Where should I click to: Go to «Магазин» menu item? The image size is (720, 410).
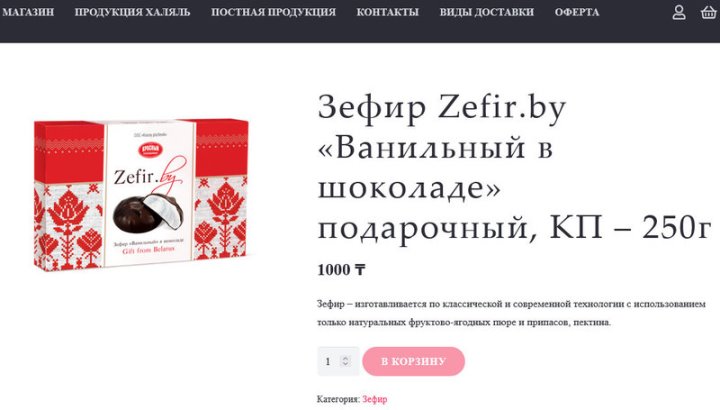[28, 12]
